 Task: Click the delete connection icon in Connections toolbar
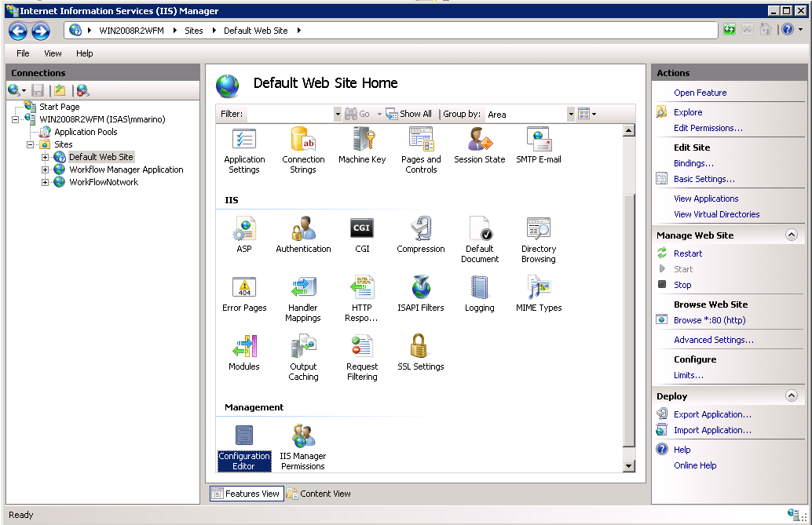83,90
